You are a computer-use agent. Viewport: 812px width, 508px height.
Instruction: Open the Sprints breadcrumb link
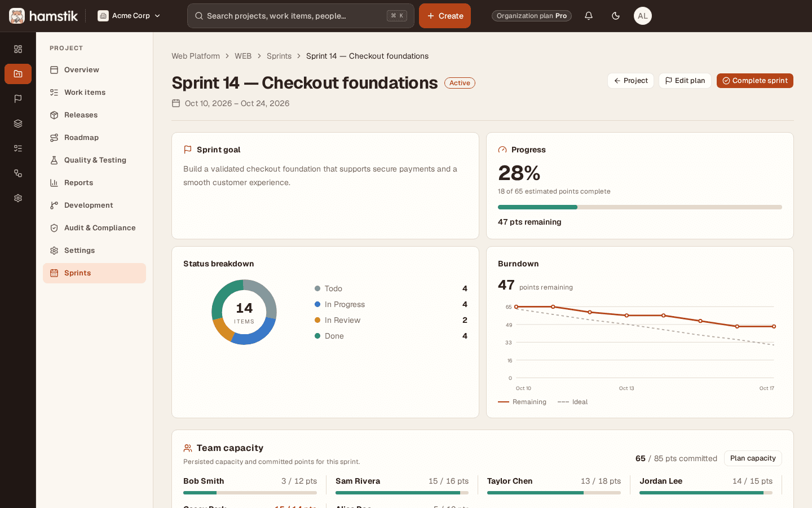pyautogui.click(x=279, y=56)
